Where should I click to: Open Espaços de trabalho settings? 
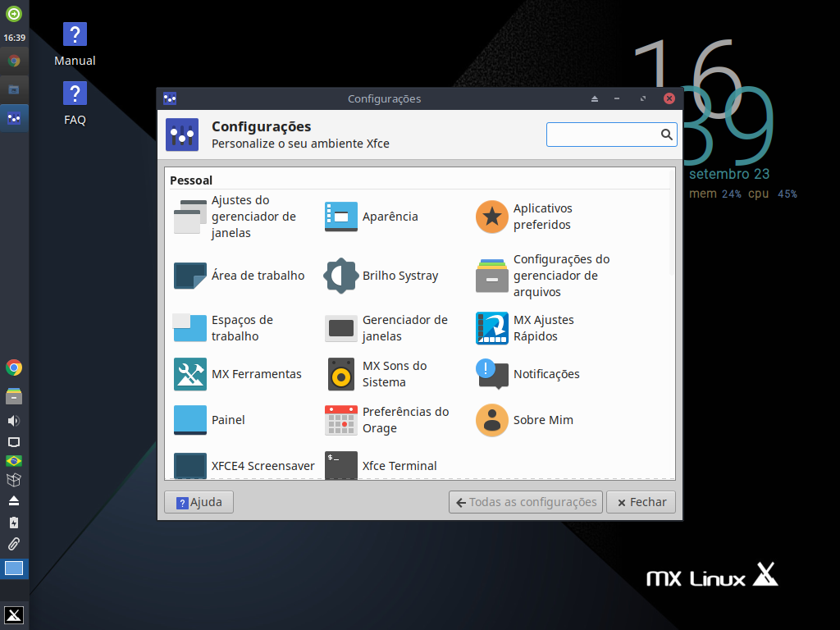tap(225, 328)
